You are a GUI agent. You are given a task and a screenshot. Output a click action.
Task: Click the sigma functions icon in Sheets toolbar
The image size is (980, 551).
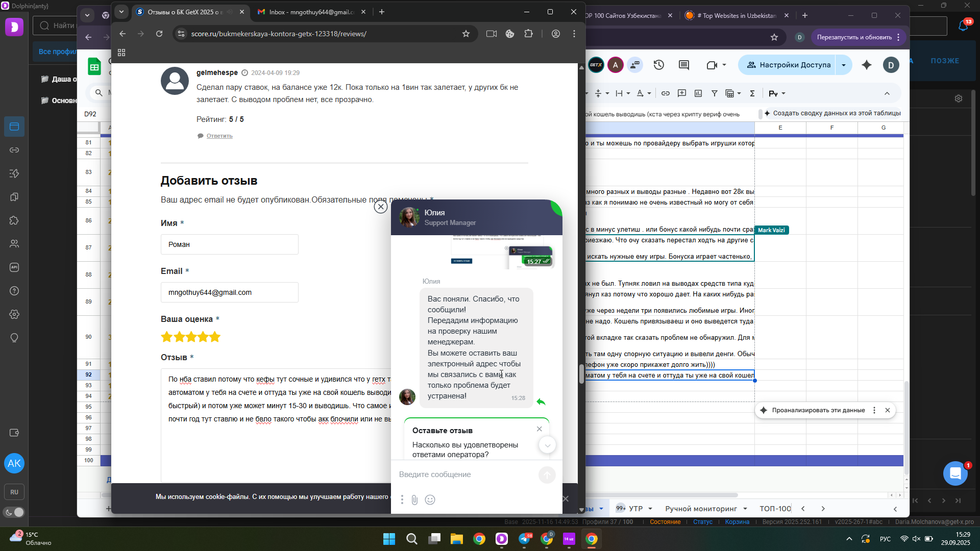752,93
